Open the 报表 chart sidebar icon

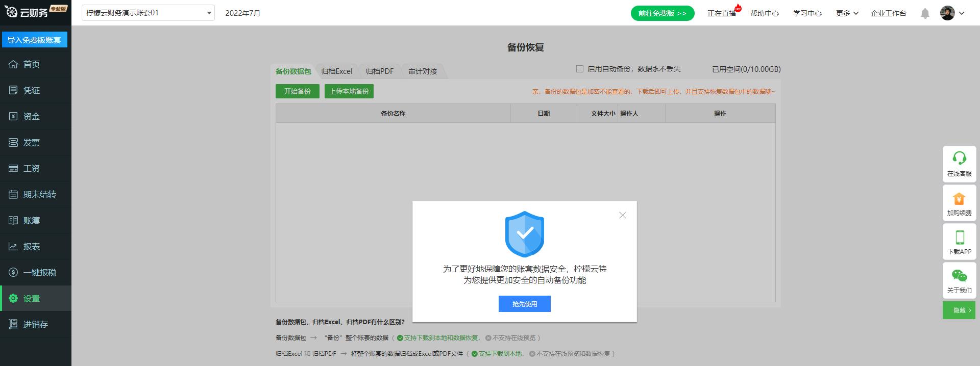pos(13,246)
